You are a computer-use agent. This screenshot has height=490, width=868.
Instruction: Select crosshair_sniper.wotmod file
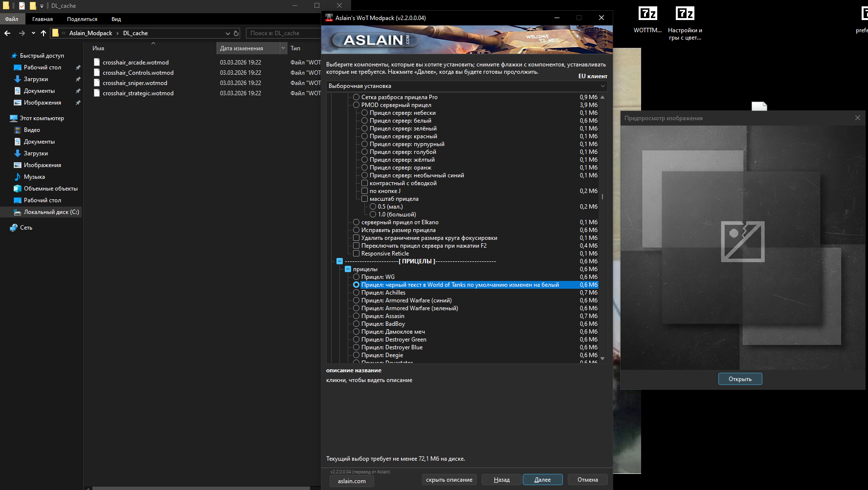(135, 83)
